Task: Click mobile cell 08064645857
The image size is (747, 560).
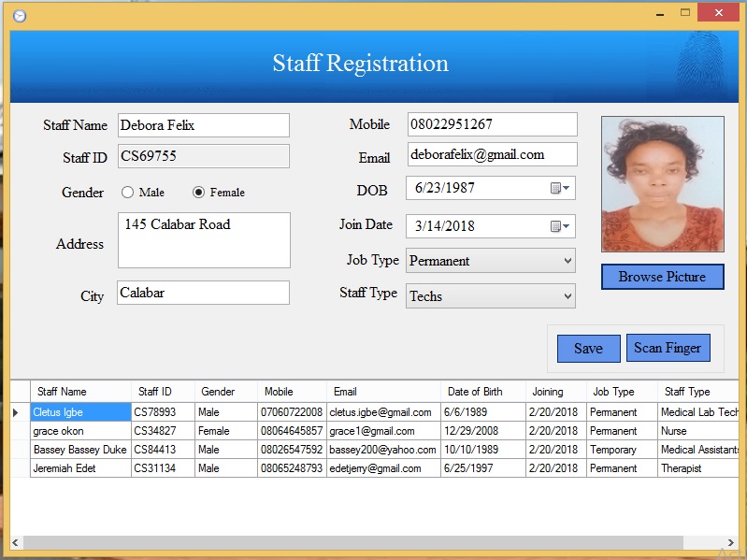Action: pos(292,431)
